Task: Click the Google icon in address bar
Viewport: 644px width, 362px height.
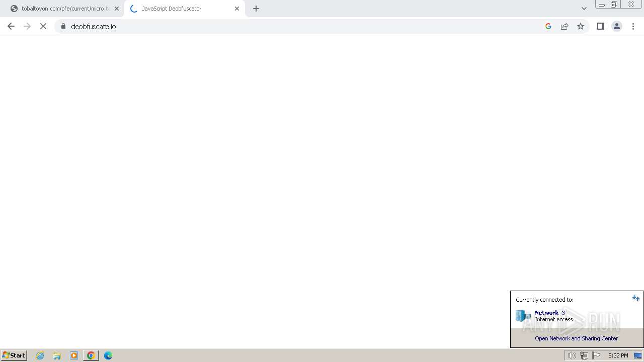Action: click(548, 26)
